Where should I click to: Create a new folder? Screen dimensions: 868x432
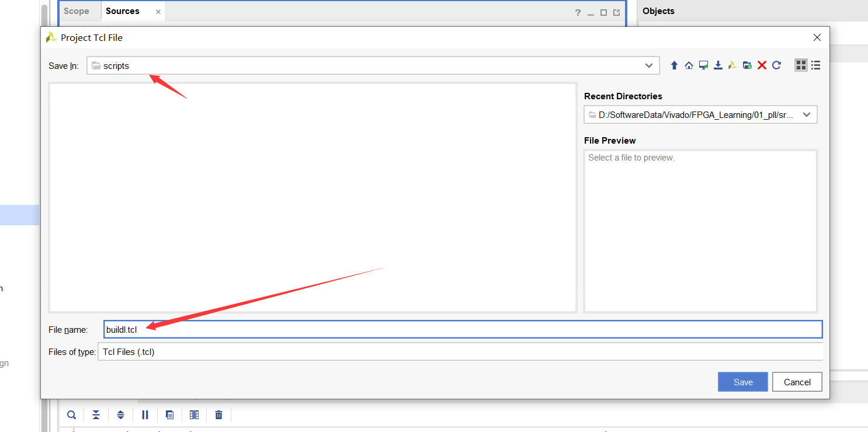click(x=747, y=65)
